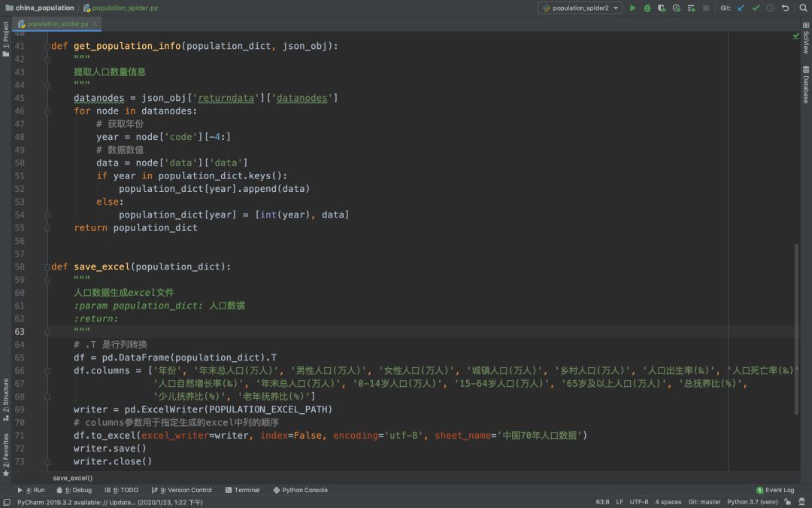The image size is (812, 508).
Task: Start debugging with the bug icon
Action: point(647,8)
